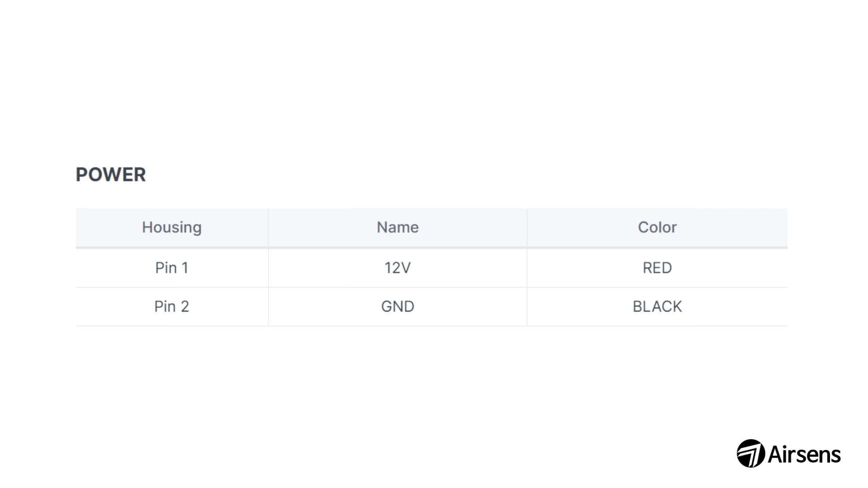868x488 pixels.
Task: Click the GND name cell
Action: tap(398, 307)
